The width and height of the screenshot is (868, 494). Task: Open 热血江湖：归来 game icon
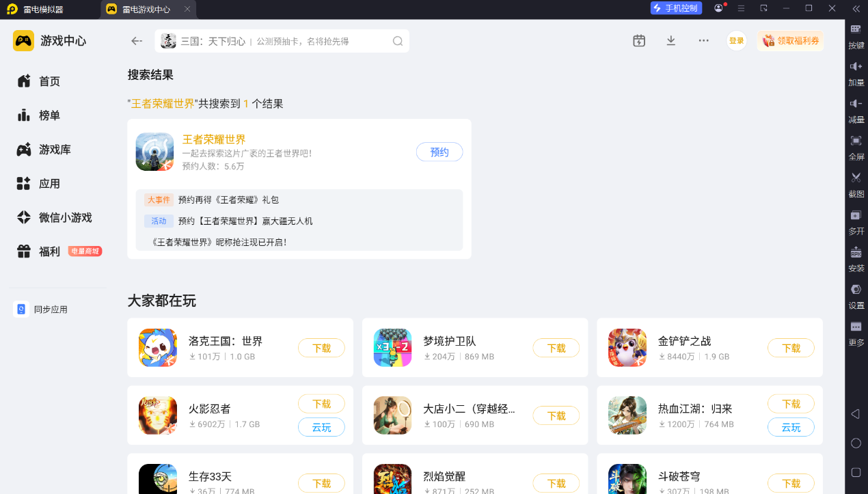(x=627, y=415)
